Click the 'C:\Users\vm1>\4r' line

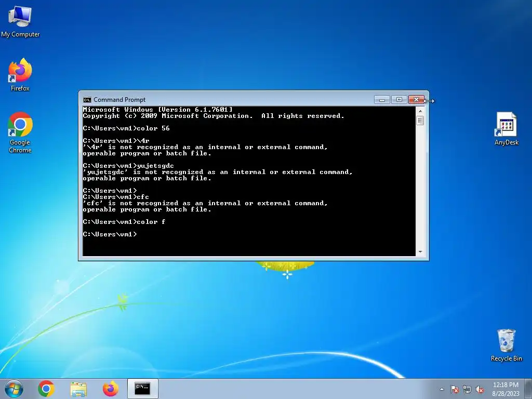pyautogui.click(x=116, y=141)
